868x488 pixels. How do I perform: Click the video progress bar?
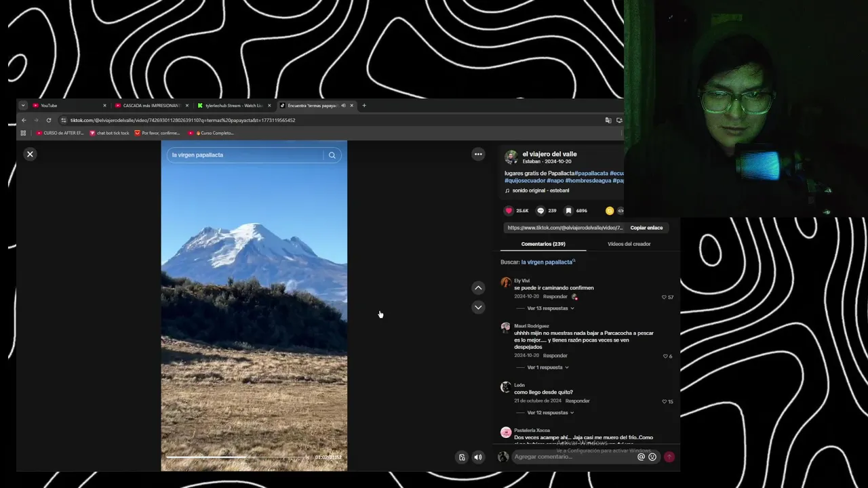point(236,457)
